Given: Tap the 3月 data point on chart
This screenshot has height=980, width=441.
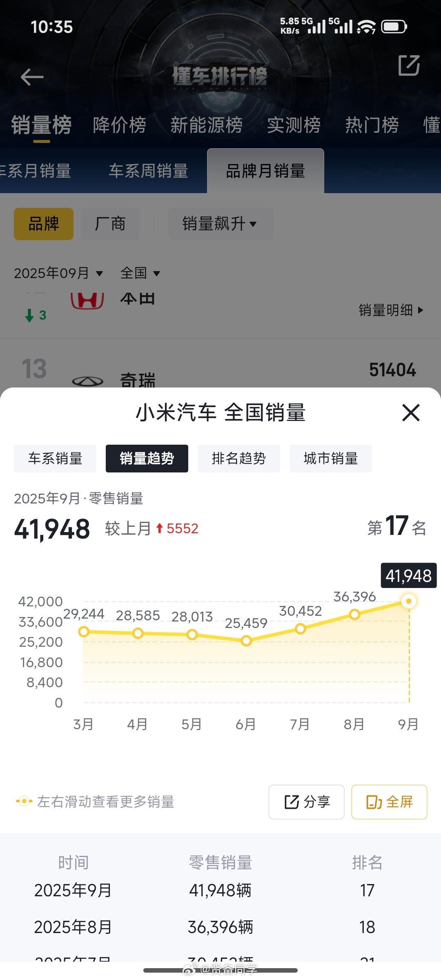Looking at the screenshot, I should (84, 632).
